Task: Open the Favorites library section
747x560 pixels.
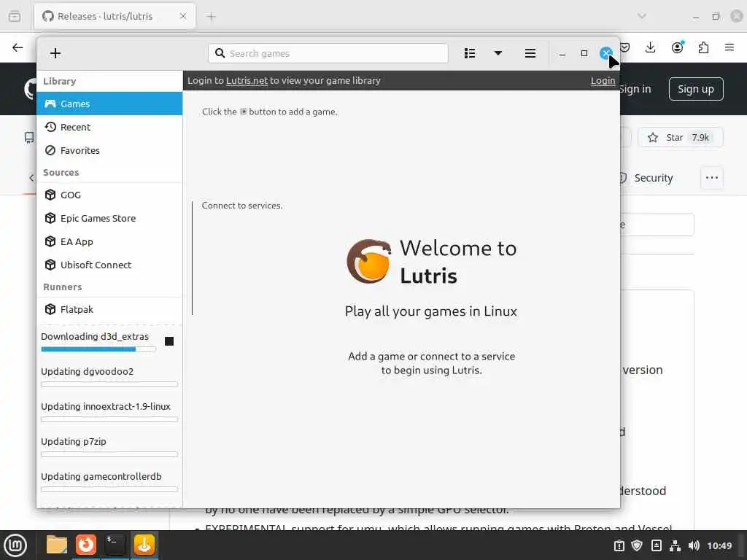Action: [x=109, y=150]
